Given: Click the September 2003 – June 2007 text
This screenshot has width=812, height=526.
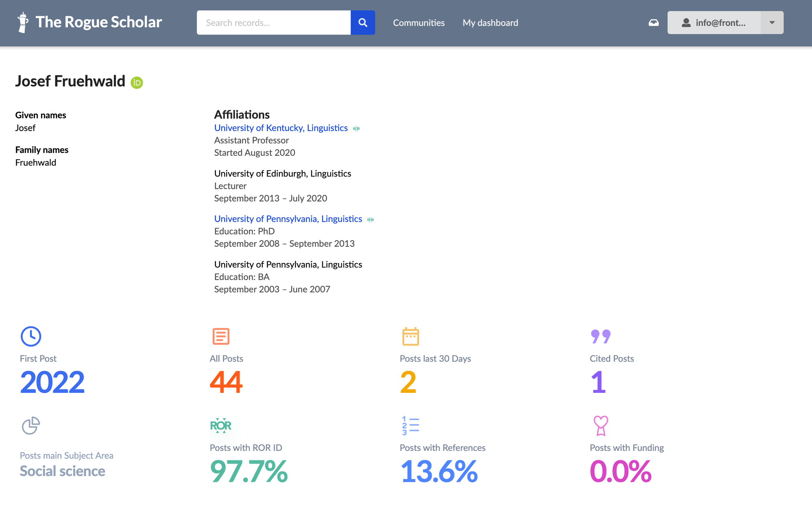Looking at the screenshot, I should [272, 289].
